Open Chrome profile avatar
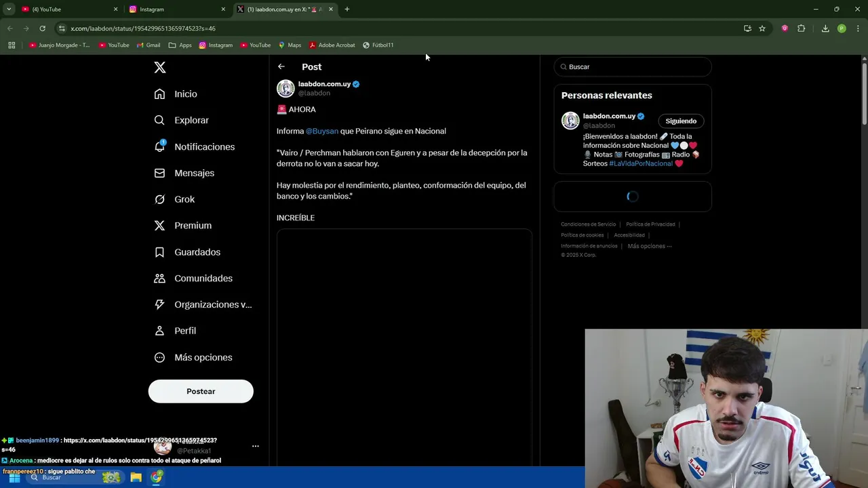The width and height of the screenshot is (868, 488). (x=842, y=28)
